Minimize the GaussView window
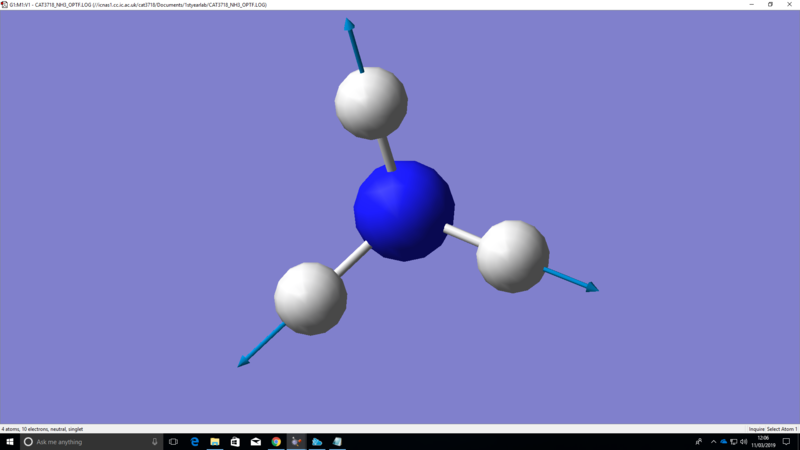Viewport: 800px width, 450px height. (x=752, y=5)
